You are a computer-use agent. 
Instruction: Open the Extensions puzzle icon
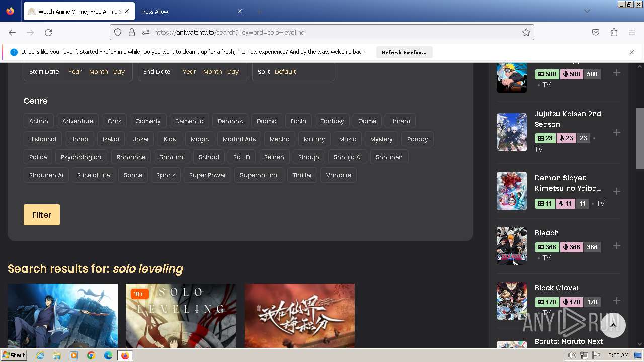pos(614,32)
